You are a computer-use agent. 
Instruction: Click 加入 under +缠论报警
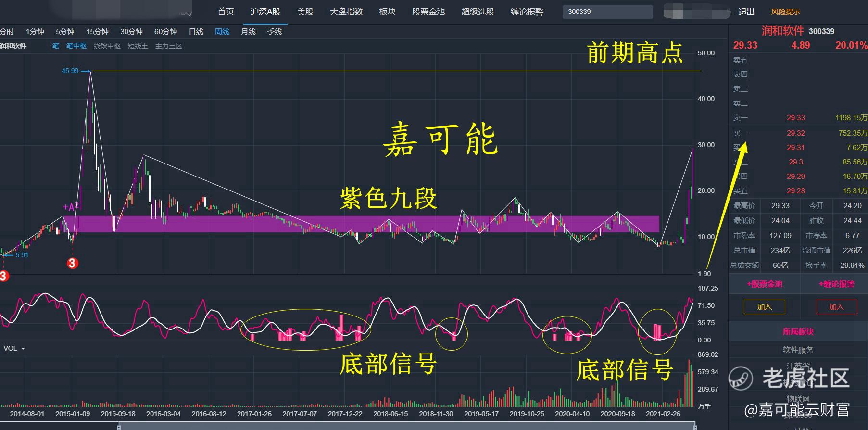coord(836,307)
